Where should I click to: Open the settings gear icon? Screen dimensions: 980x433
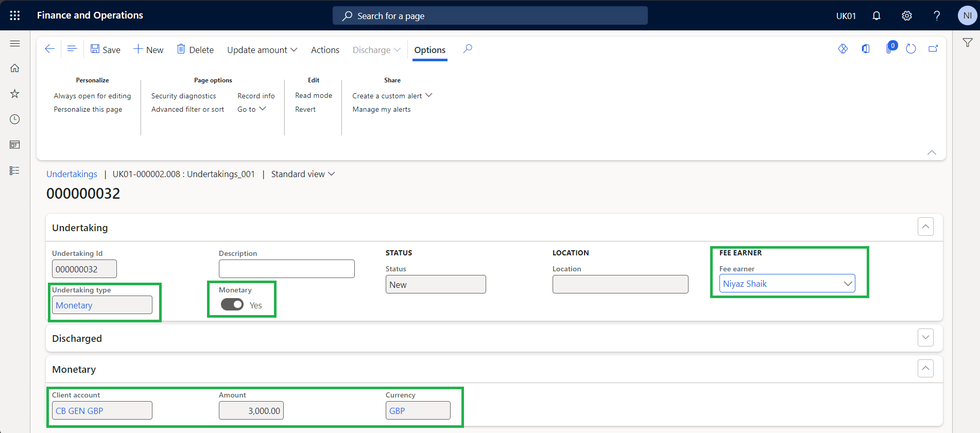click(907, 16)
